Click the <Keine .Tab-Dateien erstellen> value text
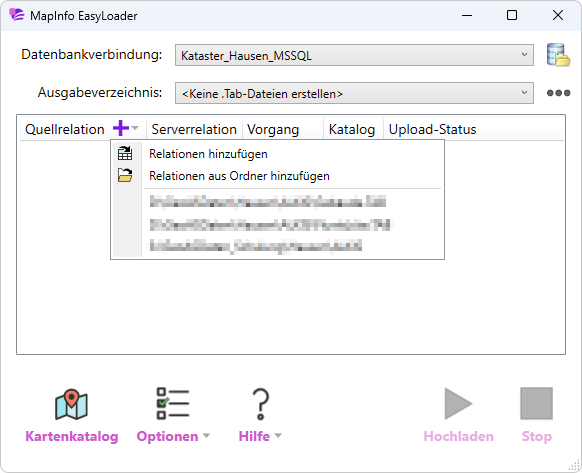The width and height of the screenshot is (582, 473). [x=262, y=94]
